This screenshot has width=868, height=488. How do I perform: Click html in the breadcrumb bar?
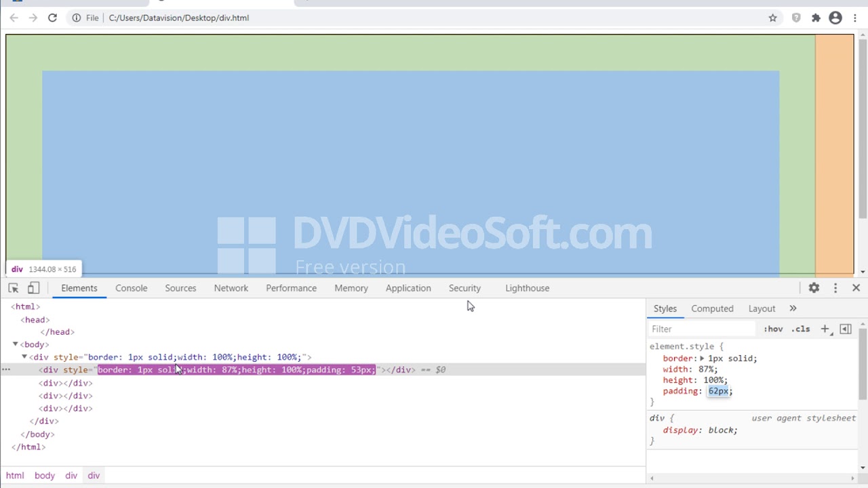coord(15,476)
